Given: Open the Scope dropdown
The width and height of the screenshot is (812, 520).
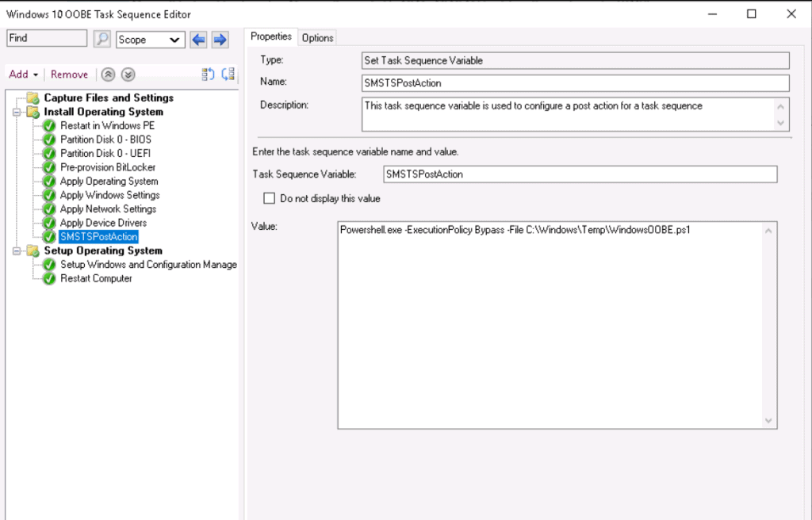Looking at the screenshot, I should coord(150,40).
